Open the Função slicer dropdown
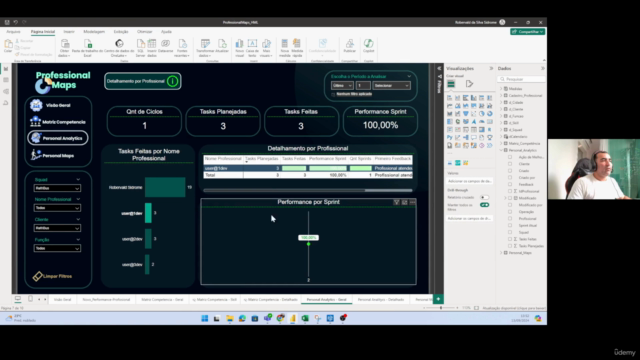640x360 pixels. click(57, 248)
